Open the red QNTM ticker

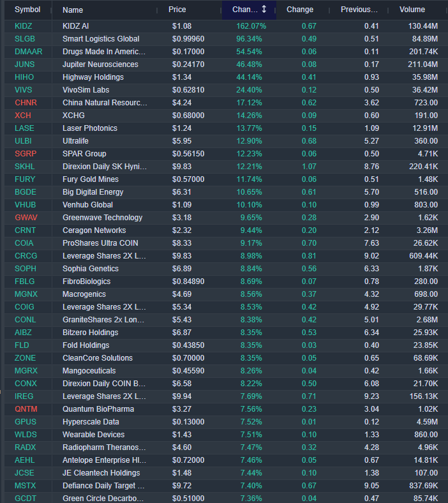pos(26,409)
